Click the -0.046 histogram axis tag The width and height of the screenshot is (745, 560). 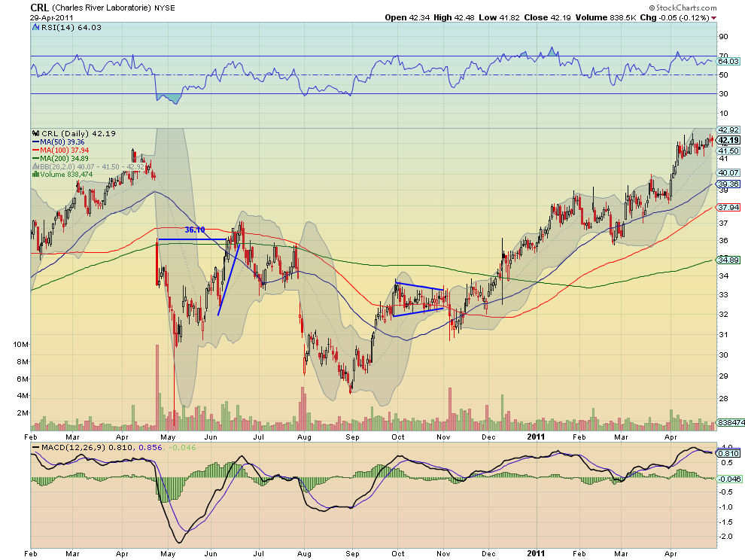tap(728, 479)
